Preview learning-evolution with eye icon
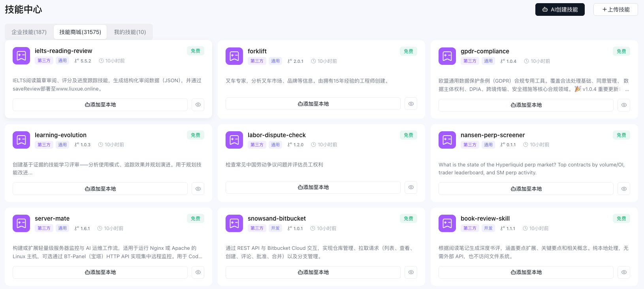Screen dimensions: 644x289 click(x=198, y=189)
